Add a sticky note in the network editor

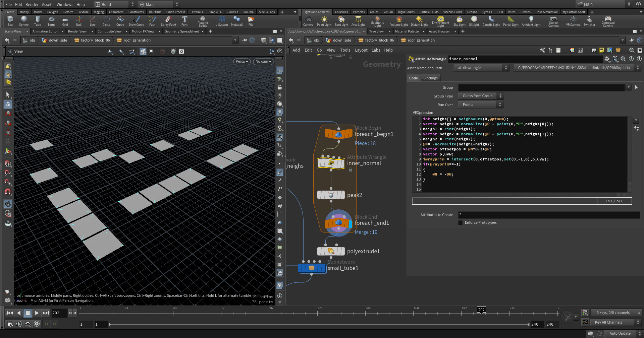point(602,50)
